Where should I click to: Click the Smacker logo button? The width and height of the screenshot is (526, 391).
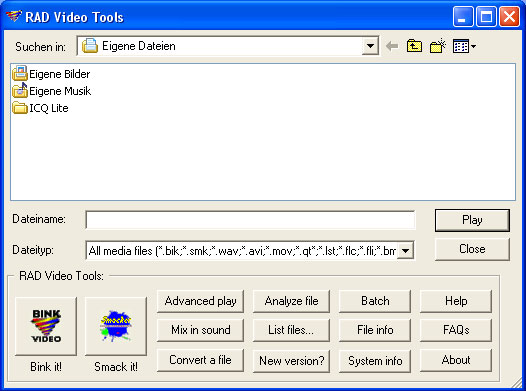click(x=116, y=326)
